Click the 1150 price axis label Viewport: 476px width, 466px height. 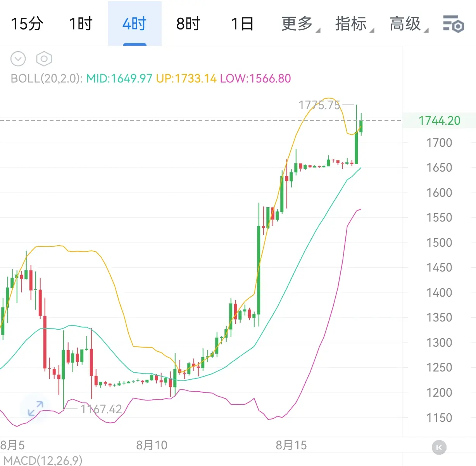click(439, 418)
